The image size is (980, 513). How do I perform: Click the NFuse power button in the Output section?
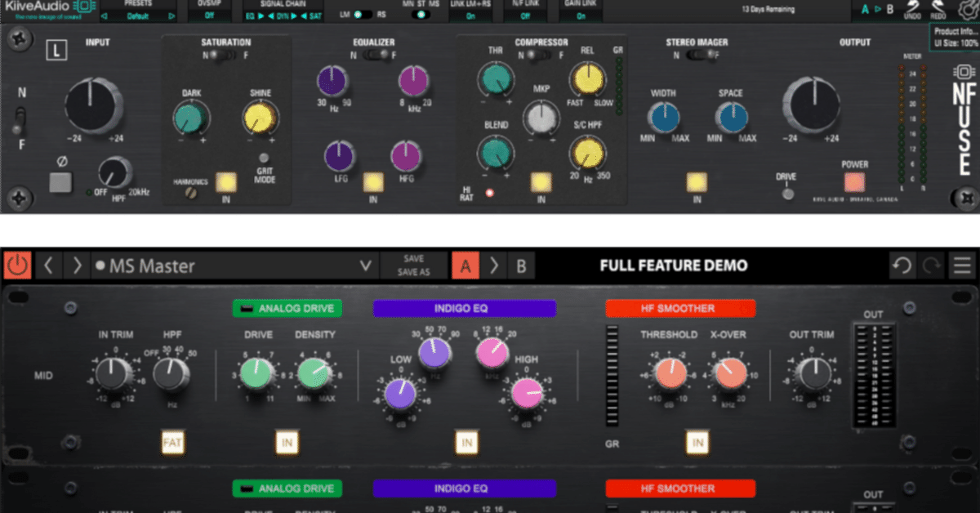[854, 182]
